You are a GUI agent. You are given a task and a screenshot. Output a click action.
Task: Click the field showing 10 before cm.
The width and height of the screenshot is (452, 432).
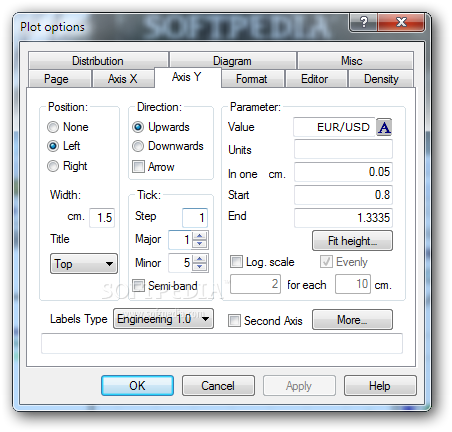click(x=353, y=284)
